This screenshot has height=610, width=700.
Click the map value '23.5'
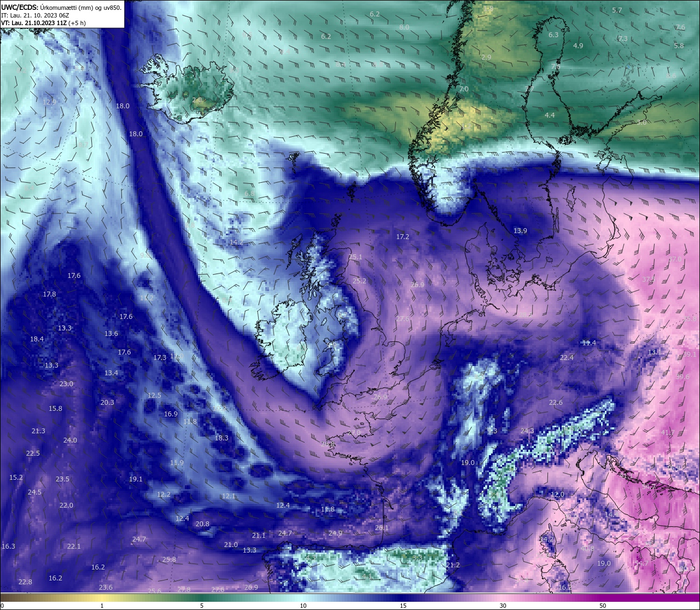coord(62,479)
